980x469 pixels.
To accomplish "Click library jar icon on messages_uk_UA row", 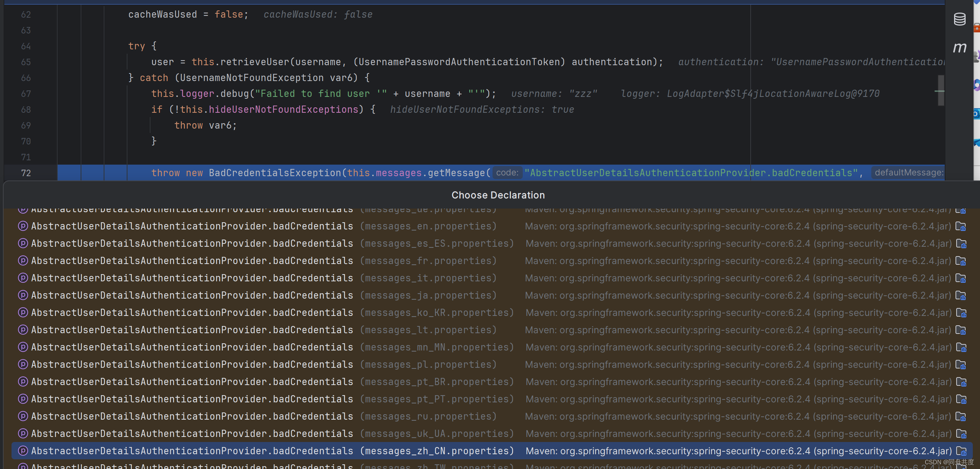I will point(961,434).
